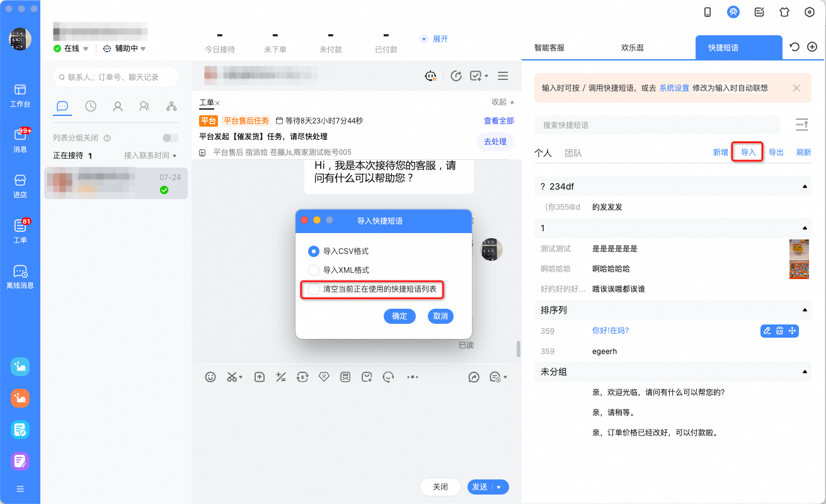Click the mobile phone icon at the top right
Viewport: 826px width, 504px height.
point(708,12)
